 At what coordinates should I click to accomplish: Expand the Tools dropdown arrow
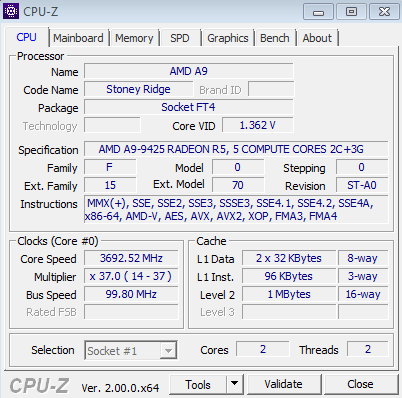coord(235,385)
